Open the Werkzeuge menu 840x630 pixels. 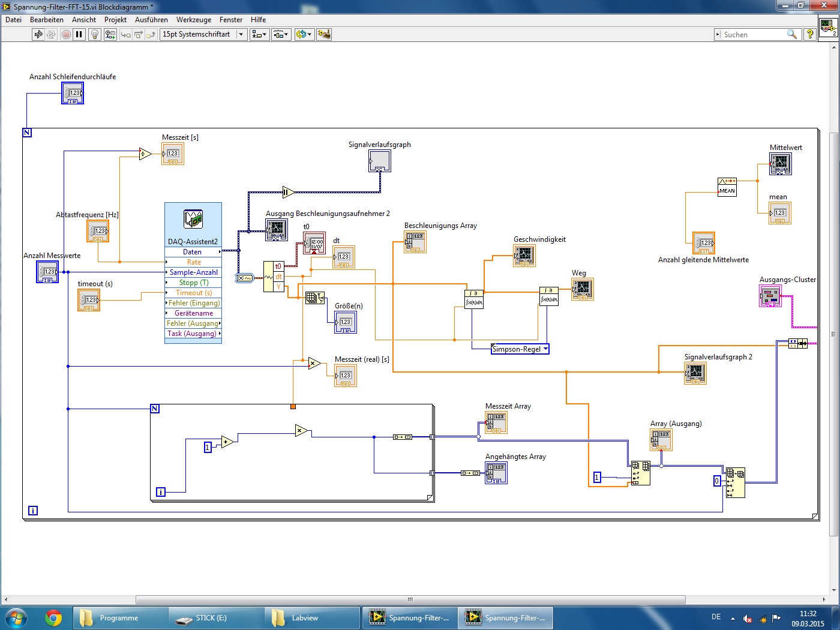click(x=194, y=20)
